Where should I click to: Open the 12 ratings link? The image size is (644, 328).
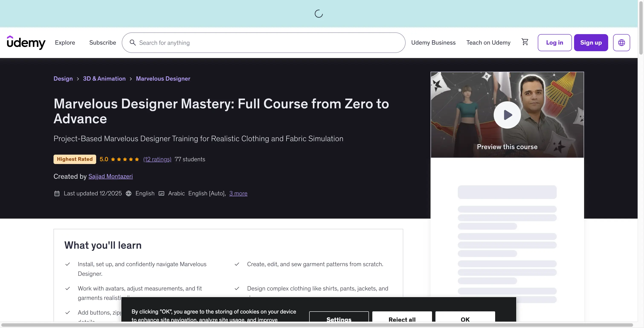[x=157, y=159]
